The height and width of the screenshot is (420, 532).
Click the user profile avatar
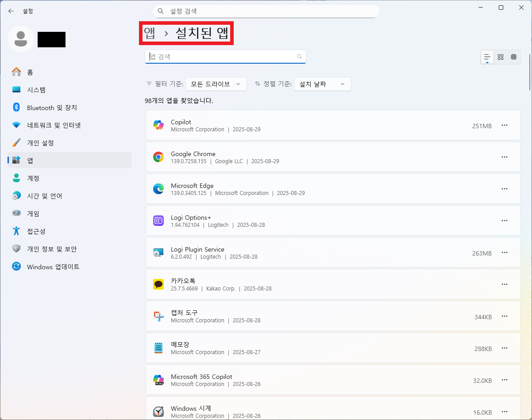pyautogui.click(x=20, y=39)
